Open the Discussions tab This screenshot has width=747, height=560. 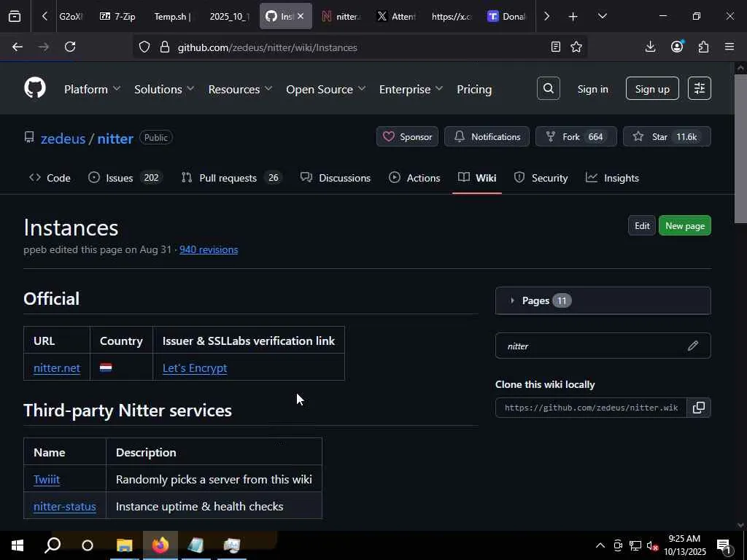coord(336,178)
